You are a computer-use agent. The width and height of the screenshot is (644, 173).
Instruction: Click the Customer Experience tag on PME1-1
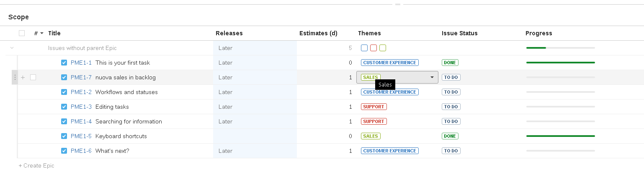(390, 63)
